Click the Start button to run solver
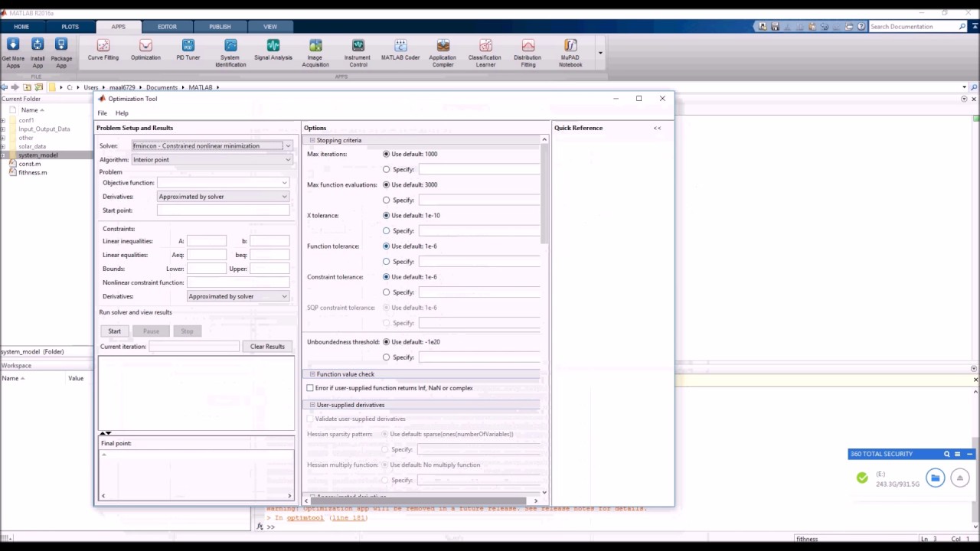This screenshot has height=551, width=980. coord(114,331)
